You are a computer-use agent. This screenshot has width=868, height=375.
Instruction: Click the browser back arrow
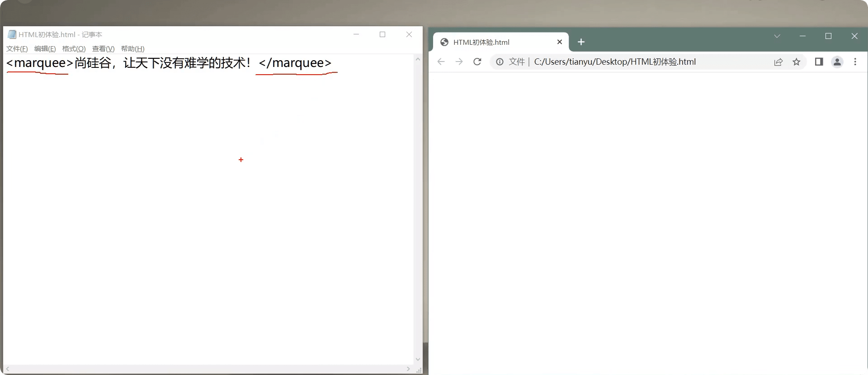tap(441, 62)
